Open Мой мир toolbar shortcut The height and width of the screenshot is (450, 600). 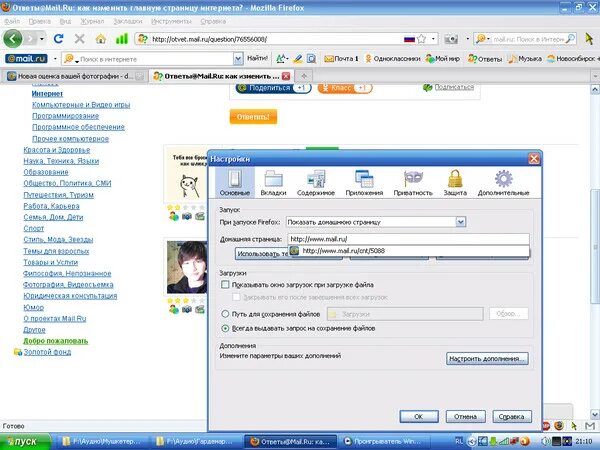[443, 59]
